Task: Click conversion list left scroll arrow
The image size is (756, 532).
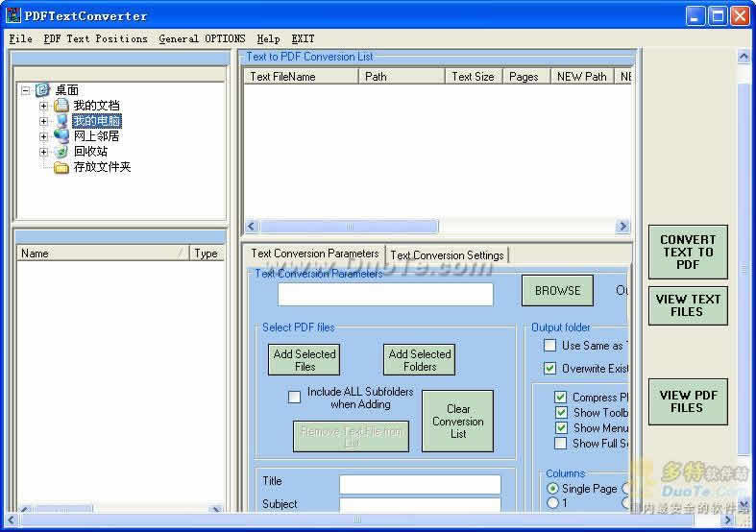Action: coord(251,226)
